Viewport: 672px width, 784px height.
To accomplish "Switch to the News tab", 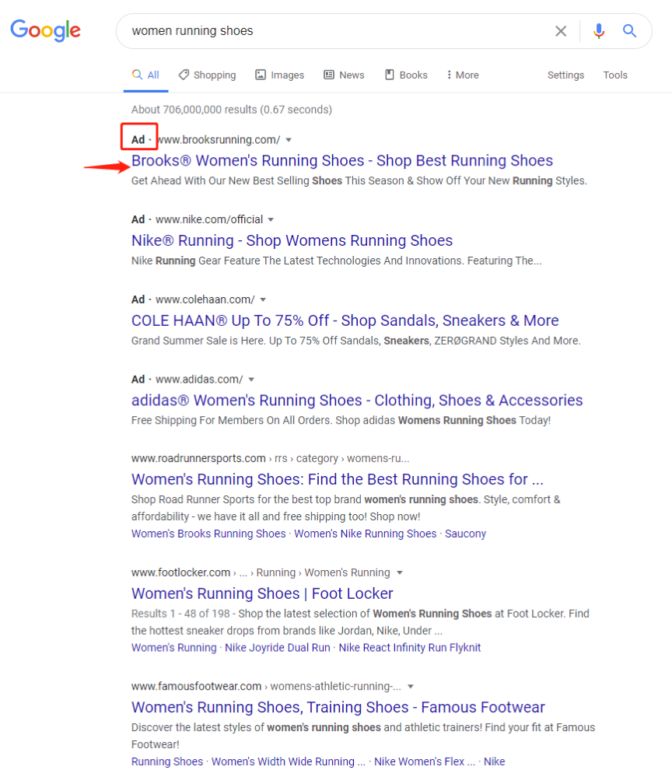I will (x=344, y=75).
